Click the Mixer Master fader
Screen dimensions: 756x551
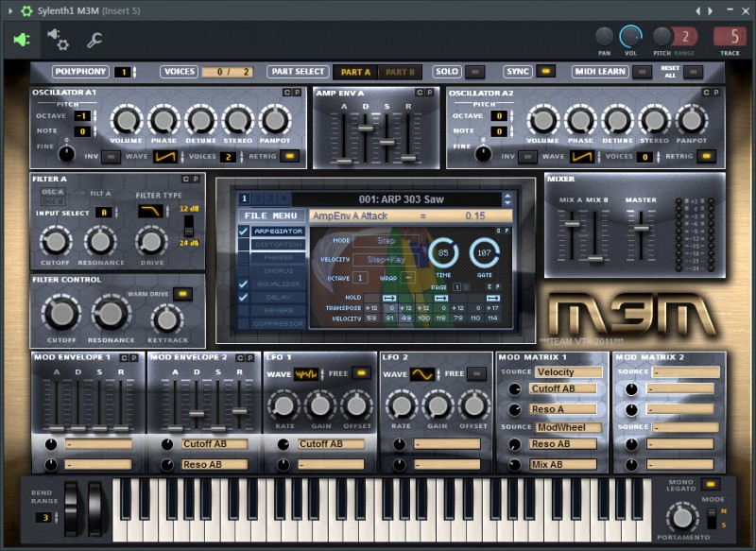point(641,228)
